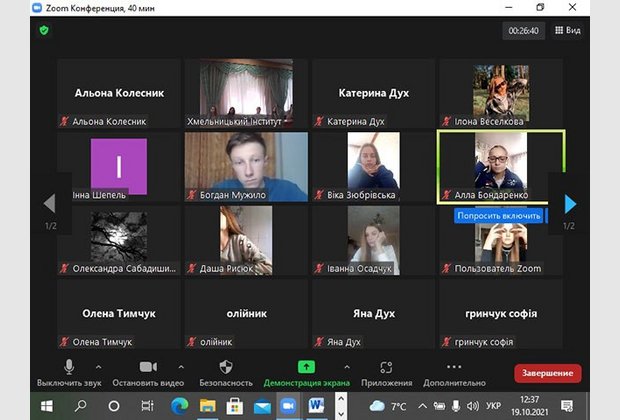Go to previous participants page arrow
Screen dimensions: 620x420
point(48,204)
